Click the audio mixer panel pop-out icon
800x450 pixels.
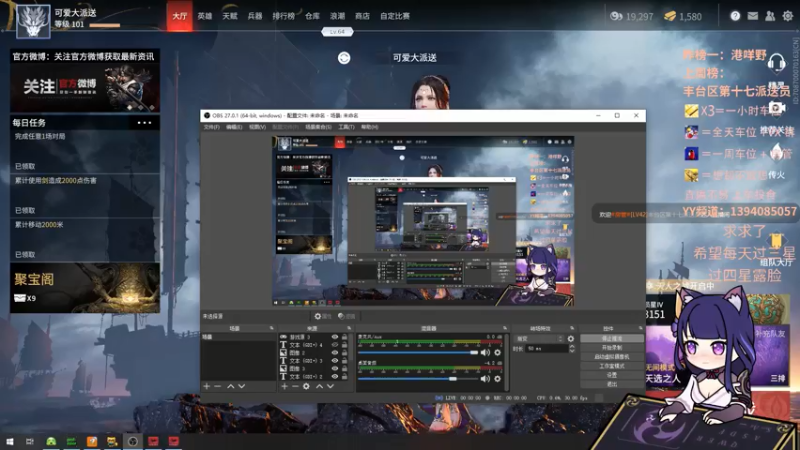pyautogui.click(x=505, y=328)
